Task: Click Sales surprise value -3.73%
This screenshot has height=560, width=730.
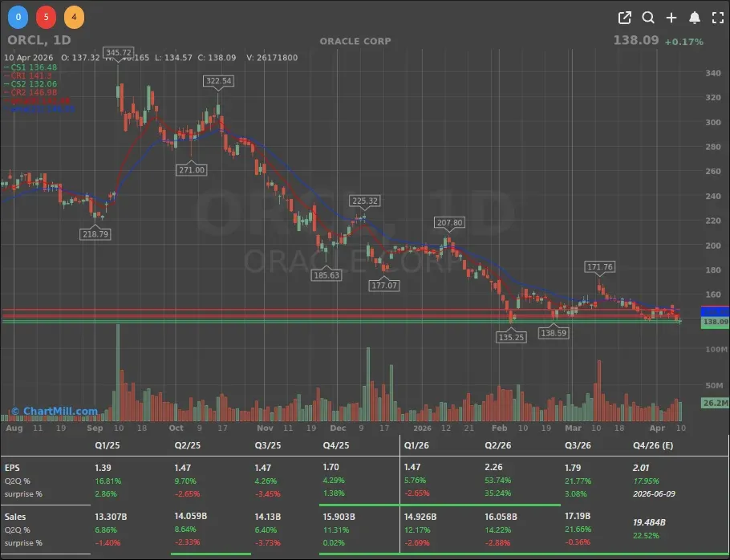Action: [268, 543]
